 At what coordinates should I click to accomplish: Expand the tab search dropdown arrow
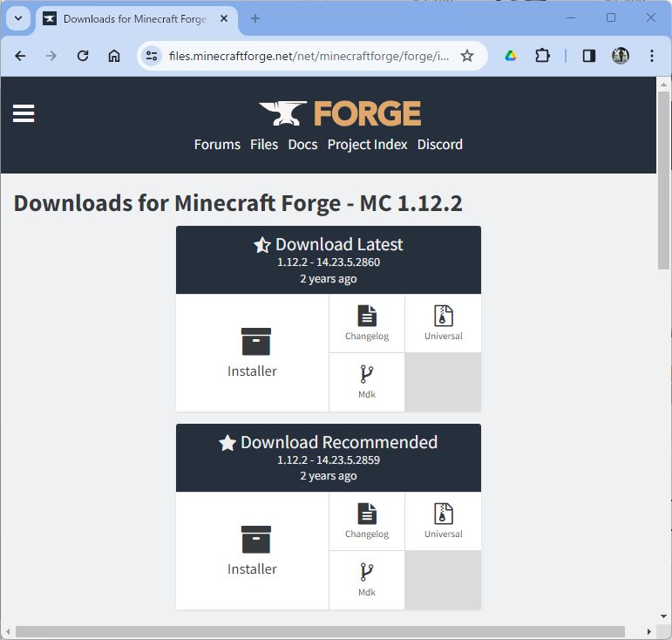click(18, 18)
